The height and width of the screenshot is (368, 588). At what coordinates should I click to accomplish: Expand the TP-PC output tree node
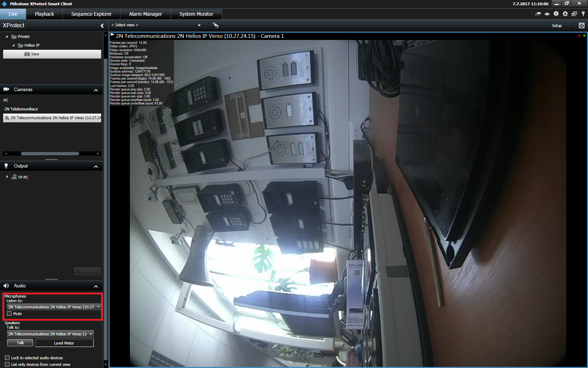(x=7, y=177)
